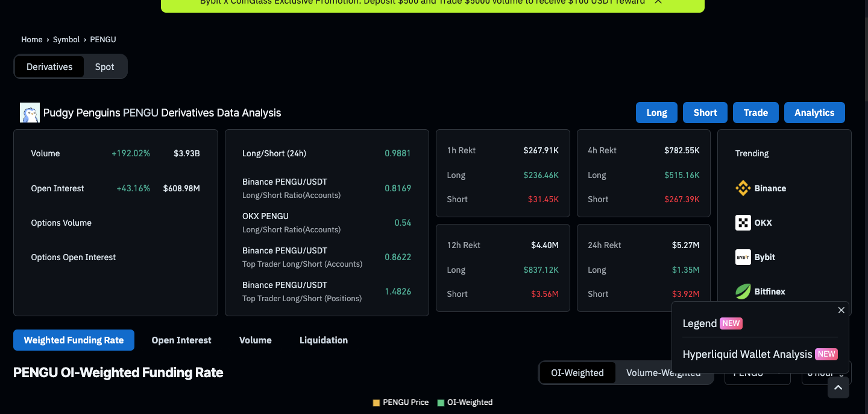
Task: Open the Liquidation tab
Action: coord(324,340)
